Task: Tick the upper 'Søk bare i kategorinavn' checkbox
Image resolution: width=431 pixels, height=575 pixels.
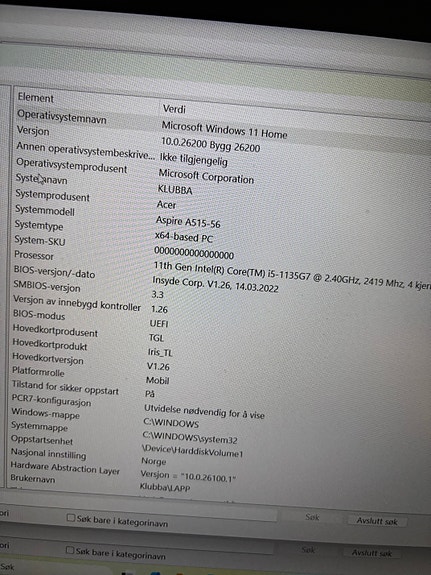Action: 71,518
